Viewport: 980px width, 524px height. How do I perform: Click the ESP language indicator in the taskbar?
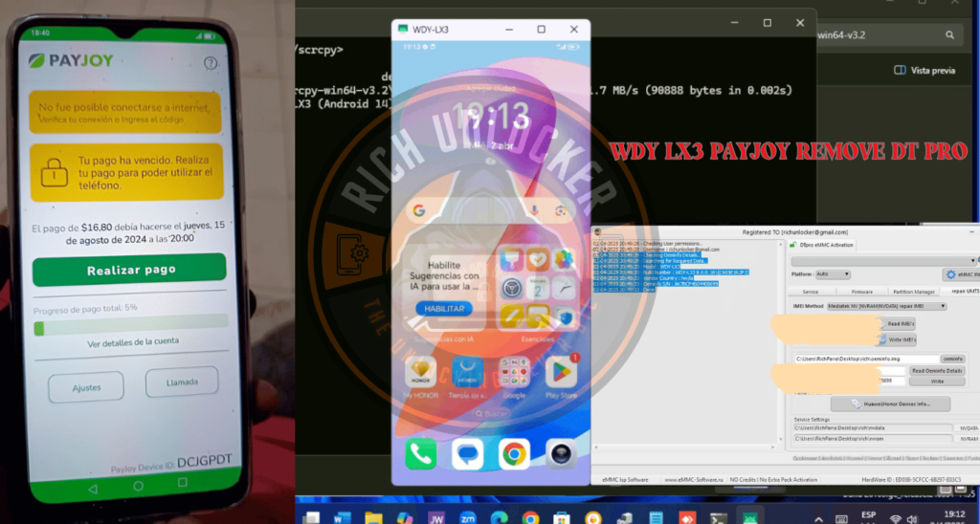pos(869,514)
